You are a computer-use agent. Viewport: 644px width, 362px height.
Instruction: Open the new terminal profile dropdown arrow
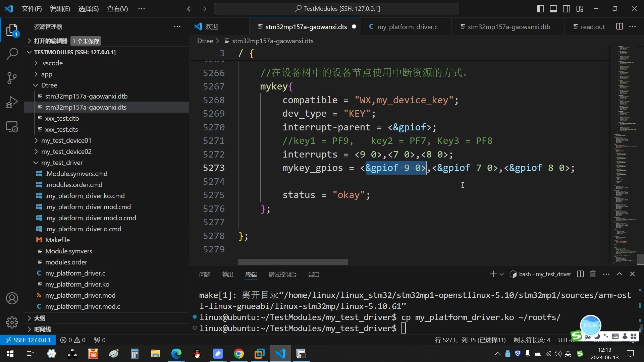pos(501,274)
